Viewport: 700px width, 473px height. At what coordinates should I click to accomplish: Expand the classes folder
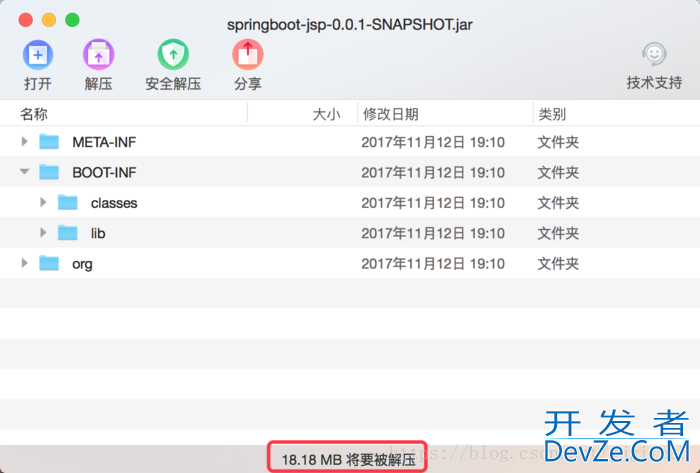click(x=43, y=203)
